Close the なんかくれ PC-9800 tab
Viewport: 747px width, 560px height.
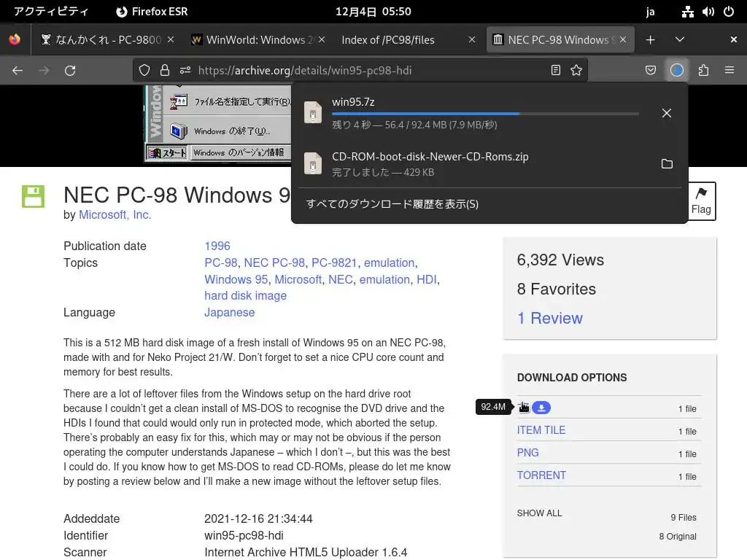point(171,40)
